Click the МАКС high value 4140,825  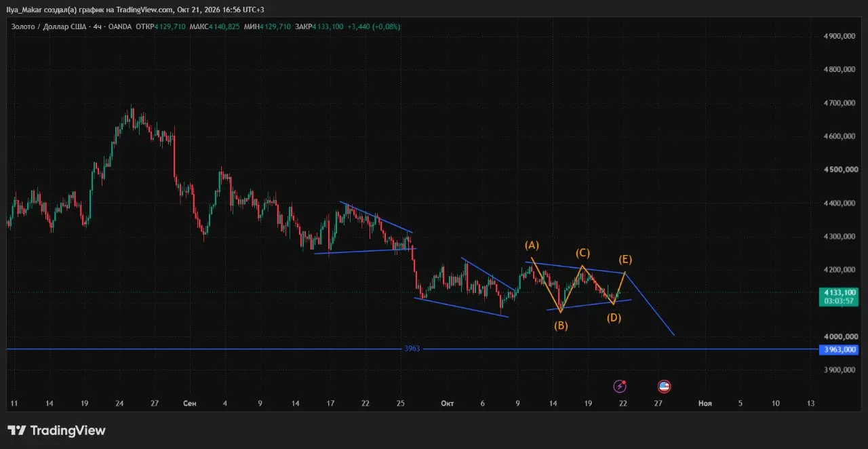coord(226,26)
